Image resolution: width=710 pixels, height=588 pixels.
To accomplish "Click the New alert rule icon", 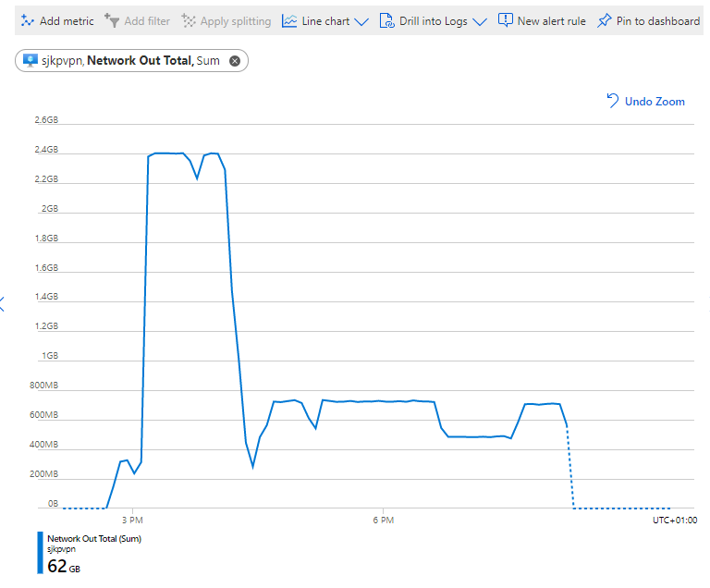I will tap(505, 20).
